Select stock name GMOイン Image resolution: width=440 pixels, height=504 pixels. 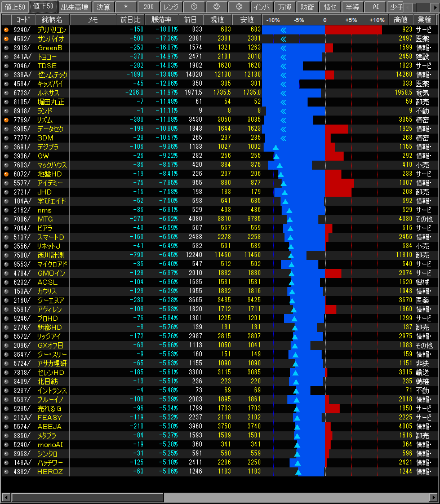[51, 273]
